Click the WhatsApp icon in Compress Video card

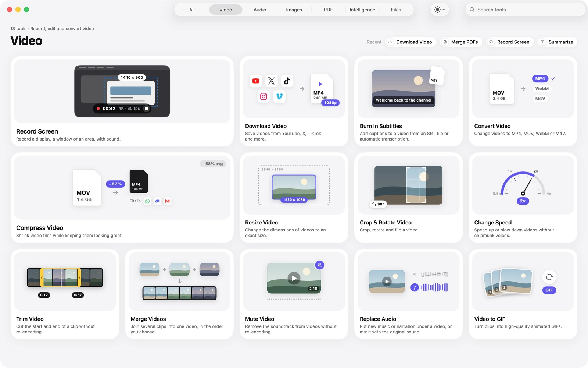coord(147,201)
